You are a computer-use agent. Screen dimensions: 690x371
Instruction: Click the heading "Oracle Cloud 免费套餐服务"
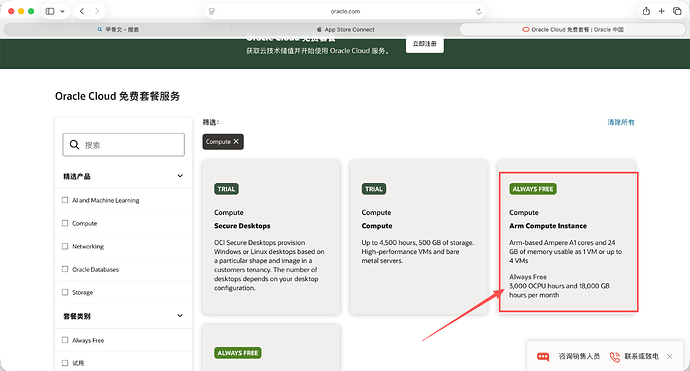[117, 96]
